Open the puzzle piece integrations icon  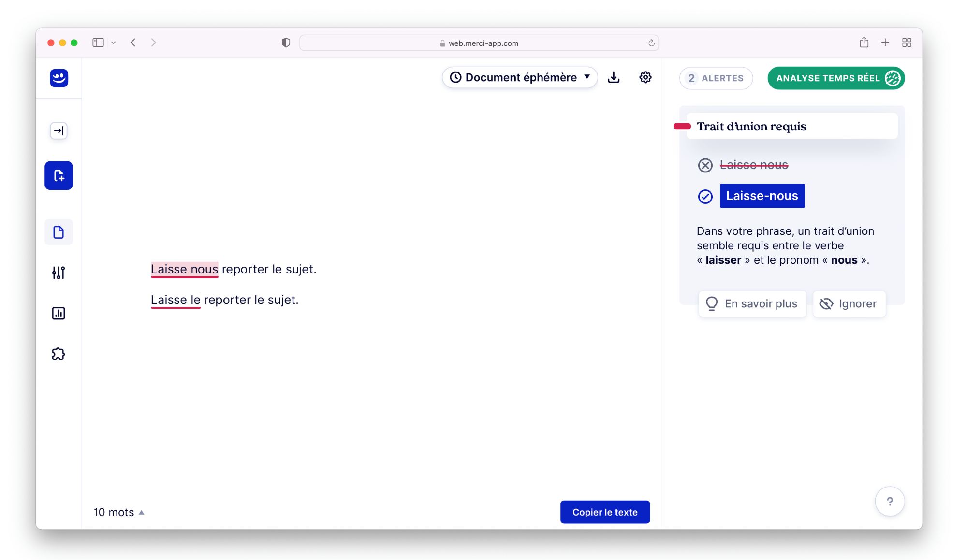tap(59, 354)
